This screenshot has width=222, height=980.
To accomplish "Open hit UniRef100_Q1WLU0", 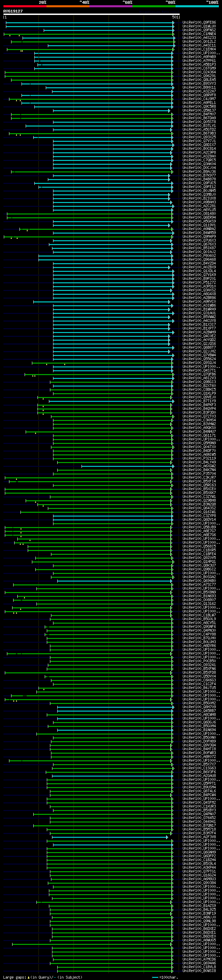I will coord(199,26).
